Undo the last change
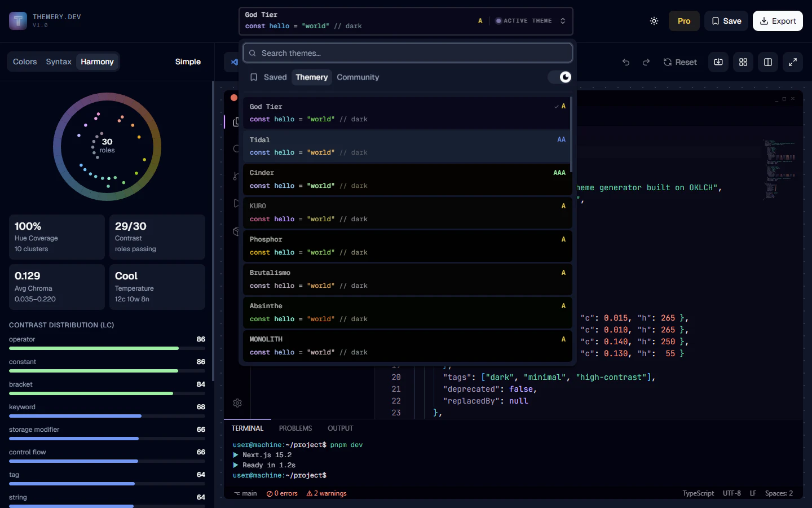The image size is (812, 508). tap(625, 62)
